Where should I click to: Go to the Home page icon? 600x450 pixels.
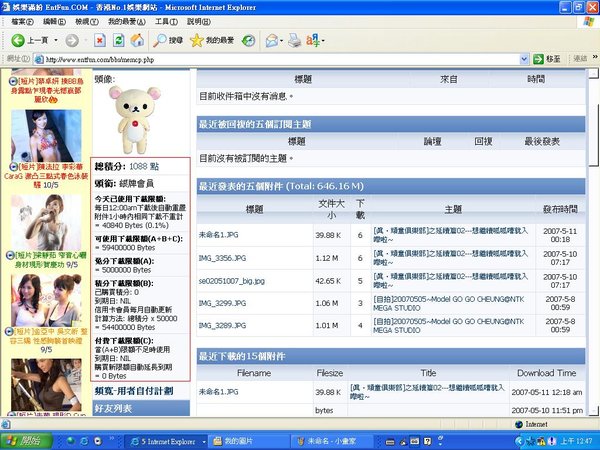137,40
